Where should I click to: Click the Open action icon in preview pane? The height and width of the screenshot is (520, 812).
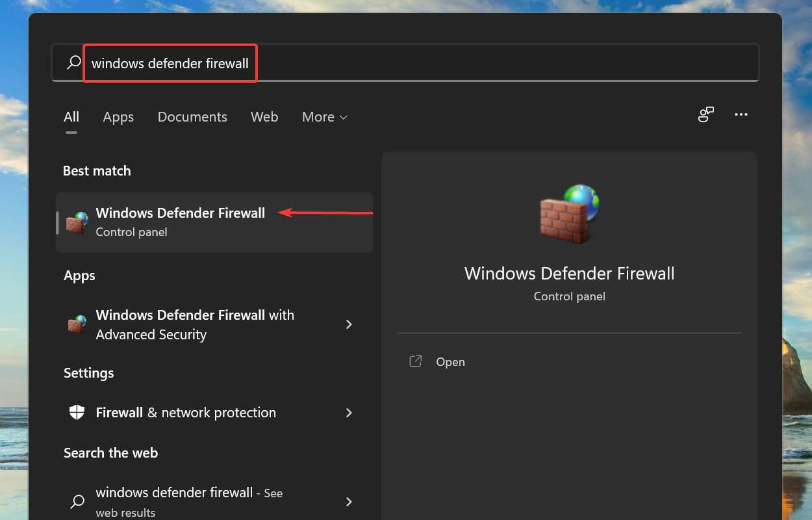tap(415, 361)
